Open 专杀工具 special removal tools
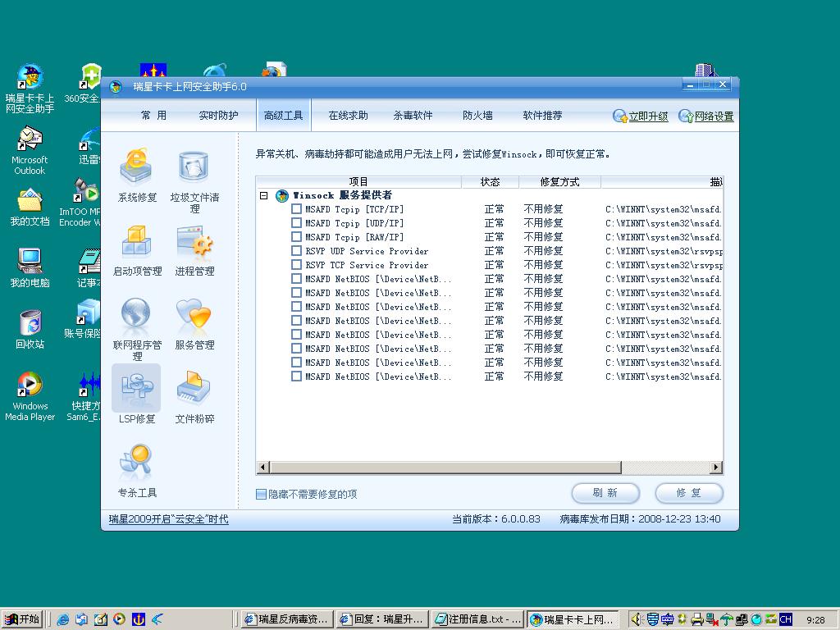This screenshot has height=630, width=840. pos(137,470)
